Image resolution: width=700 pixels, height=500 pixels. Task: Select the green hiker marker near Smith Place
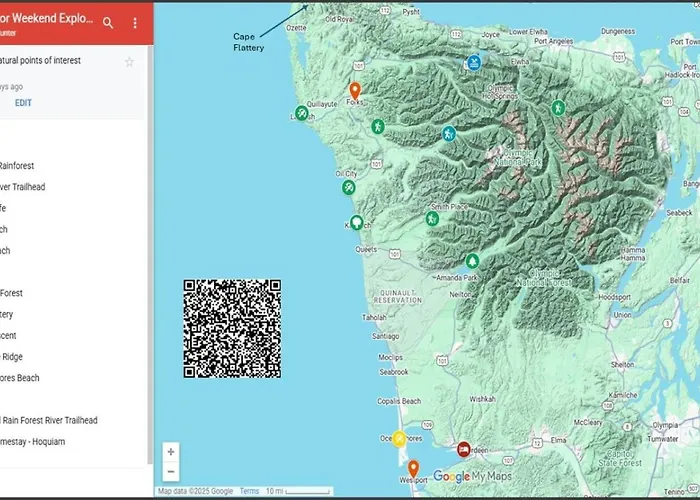tap(432, 219)
